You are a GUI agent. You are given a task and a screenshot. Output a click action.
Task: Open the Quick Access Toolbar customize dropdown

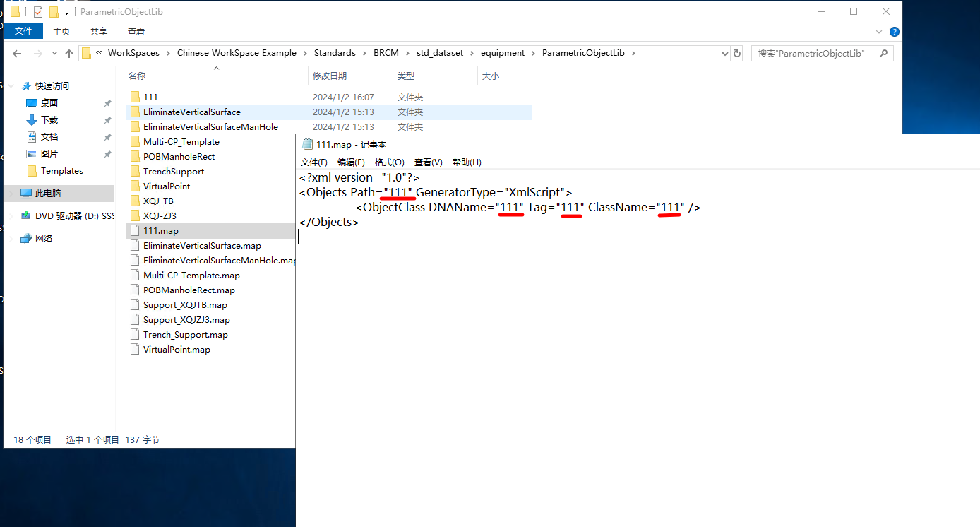(67, 13)
